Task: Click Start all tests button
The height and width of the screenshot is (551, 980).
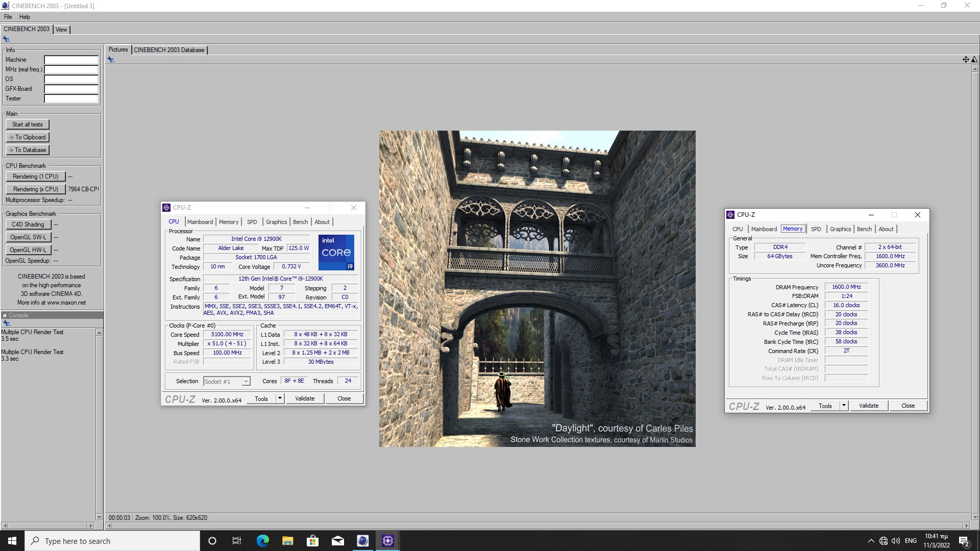Action: tap(28, 124)
